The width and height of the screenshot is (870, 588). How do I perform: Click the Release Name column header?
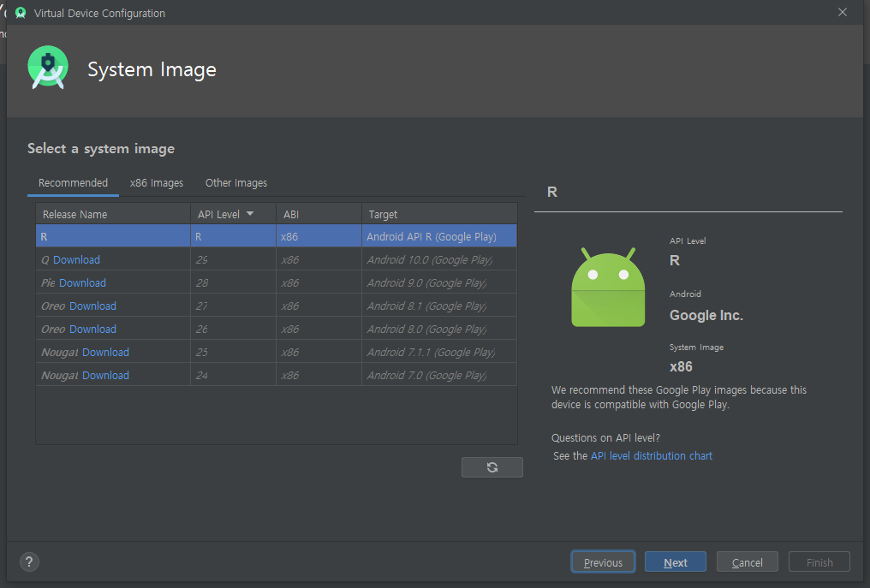coord(113,214)
